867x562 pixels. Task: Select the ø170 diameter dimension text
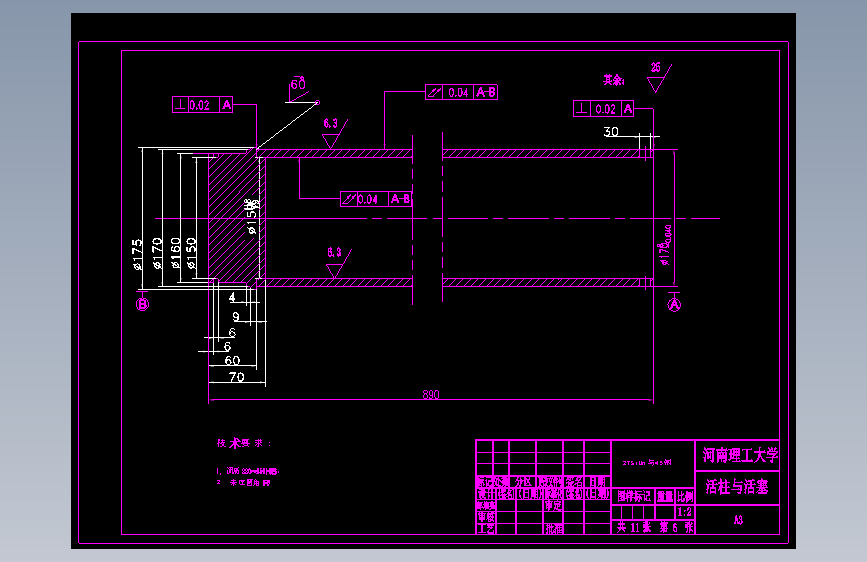point(157,253)
